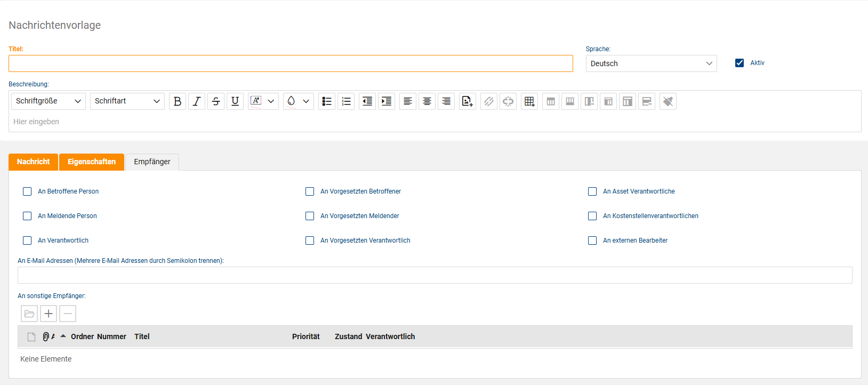Click the table icon with dark left column

[589, 101]
